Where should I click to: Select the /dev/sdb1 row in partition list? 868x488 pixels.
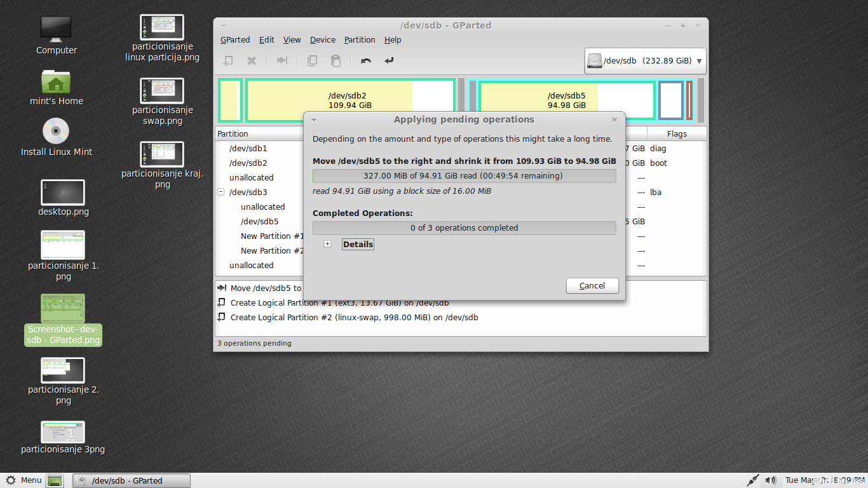(x=461, y=148)
